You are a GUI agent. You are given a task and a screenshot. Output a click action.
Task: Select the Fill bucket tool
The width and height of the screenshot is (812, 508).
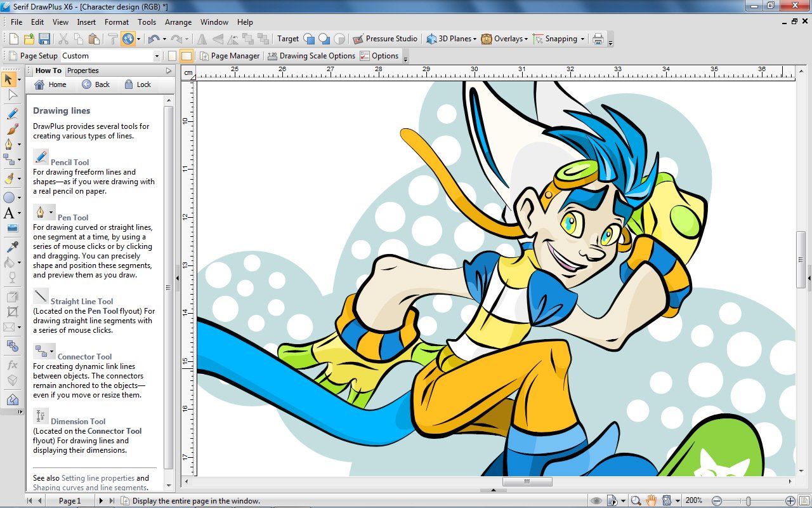pyautogui.click(x=9, y=263)
